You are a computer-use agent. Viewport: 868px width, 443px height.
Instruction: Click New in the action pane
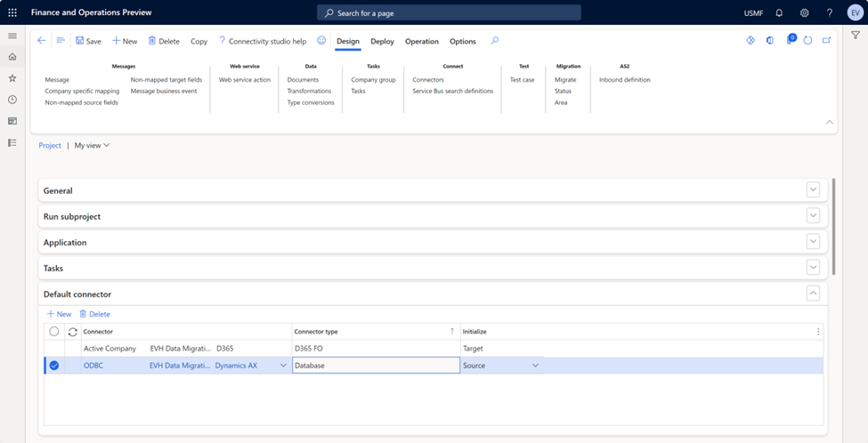click(x=125, y=41)
